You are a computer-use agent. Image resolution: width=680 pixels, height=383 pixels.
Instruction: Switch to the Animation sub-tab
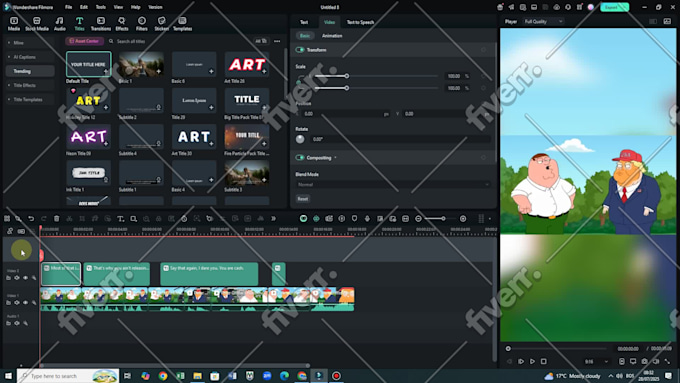tap(332, 36)
